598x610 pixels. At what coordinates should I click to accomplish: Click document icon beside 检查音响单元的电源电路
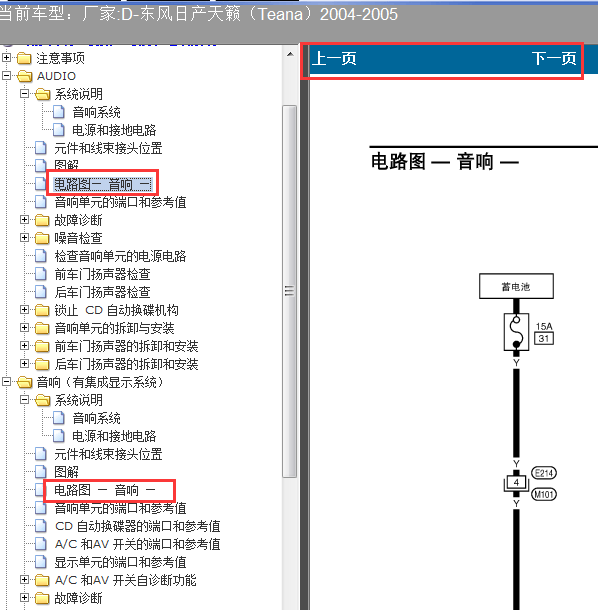(40, 256)
